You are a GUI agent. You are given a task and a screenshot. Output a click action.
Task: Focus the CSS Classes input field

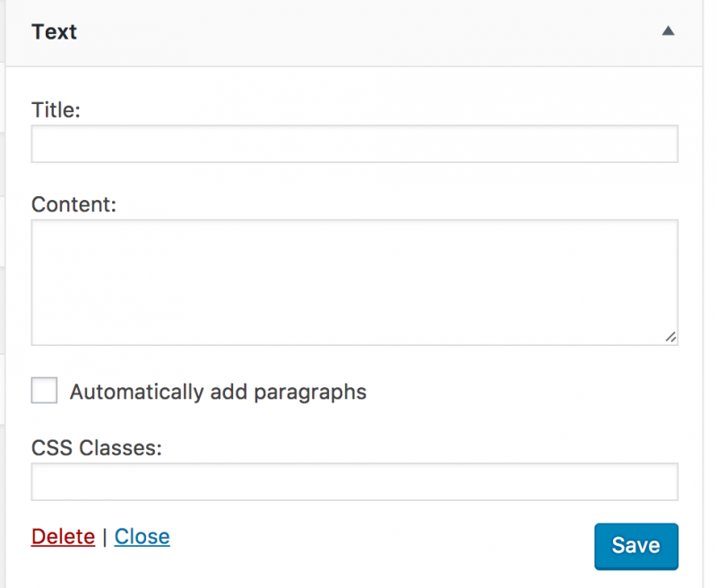(354, 482)
